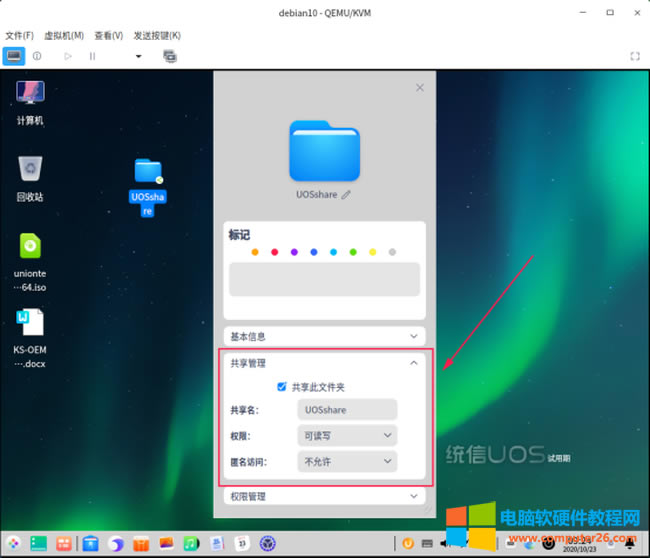The height and width of the screenshot is (558, 650).
Task: Close the UOSshare properties dialog
Action: 420,87
